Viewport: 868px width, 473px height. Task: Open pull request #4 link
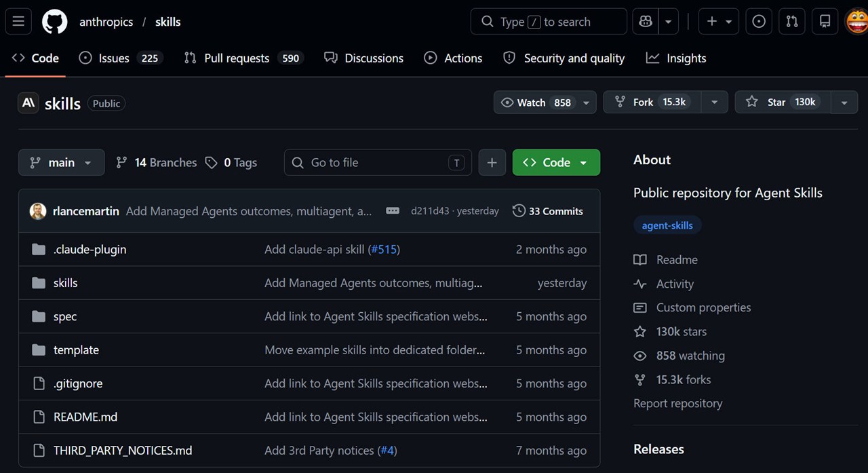387,450
